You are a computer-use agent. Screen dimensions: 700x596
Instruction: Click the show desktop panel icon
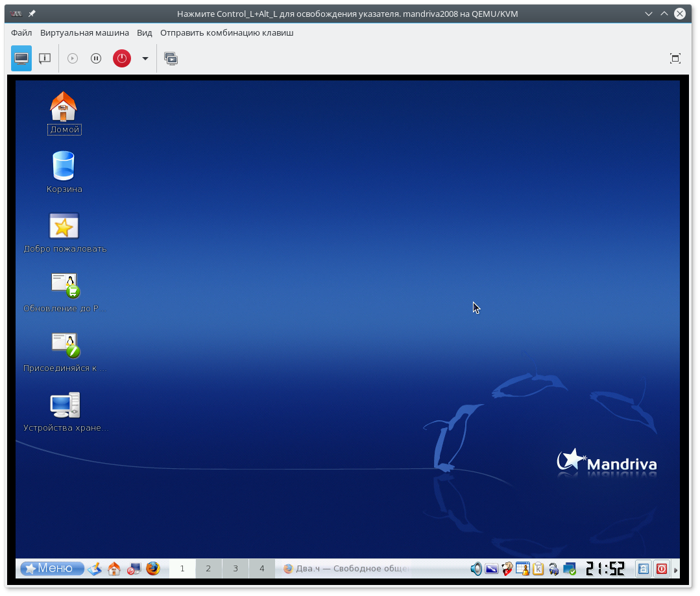(x=95, y=568)
